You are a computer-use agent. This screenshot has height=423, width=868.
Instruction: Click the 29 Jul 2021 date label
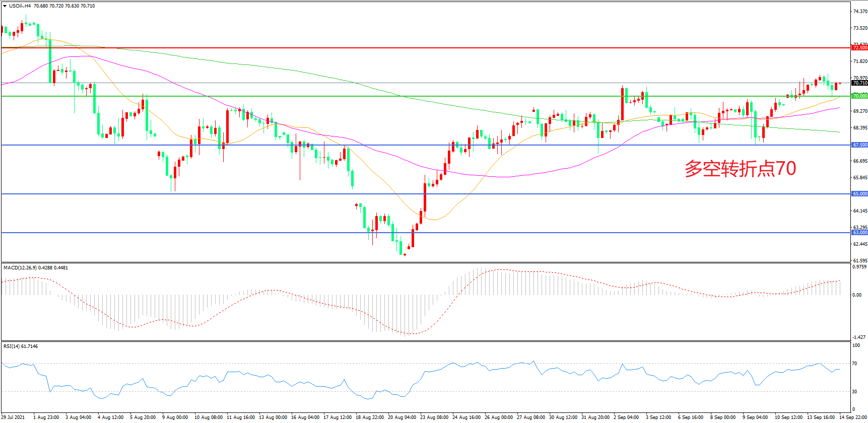click(13, 417)
